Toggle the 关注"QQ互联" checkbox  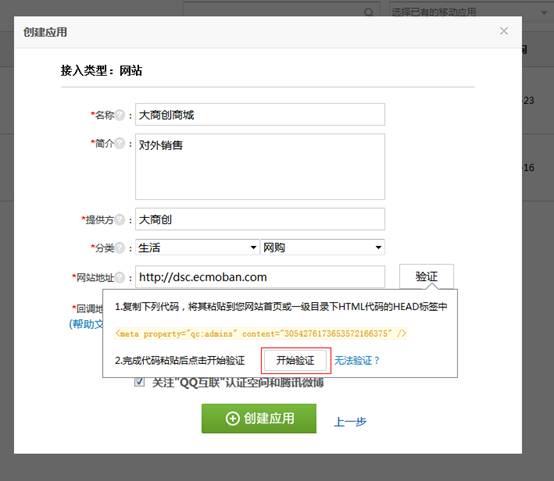coord(140,382)
